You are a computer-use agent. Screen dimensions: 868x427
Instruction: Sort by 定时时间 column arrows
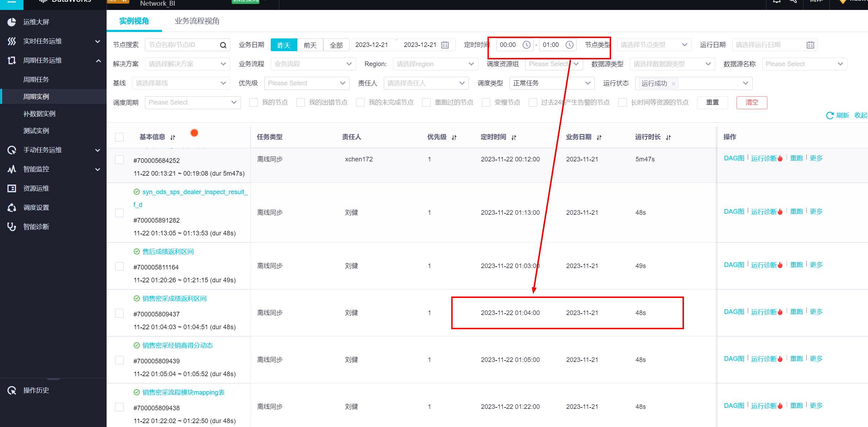point(514,137)
